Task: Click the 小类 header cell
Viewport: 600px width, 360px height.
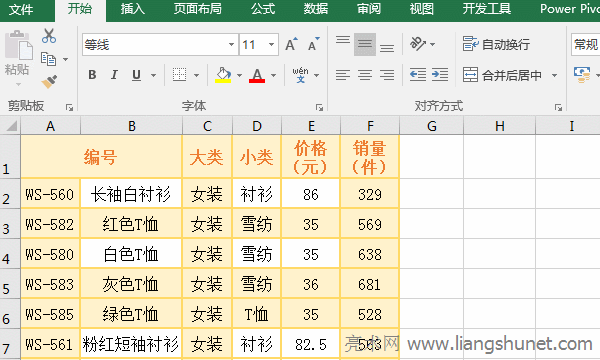Action: coord(257,156)
